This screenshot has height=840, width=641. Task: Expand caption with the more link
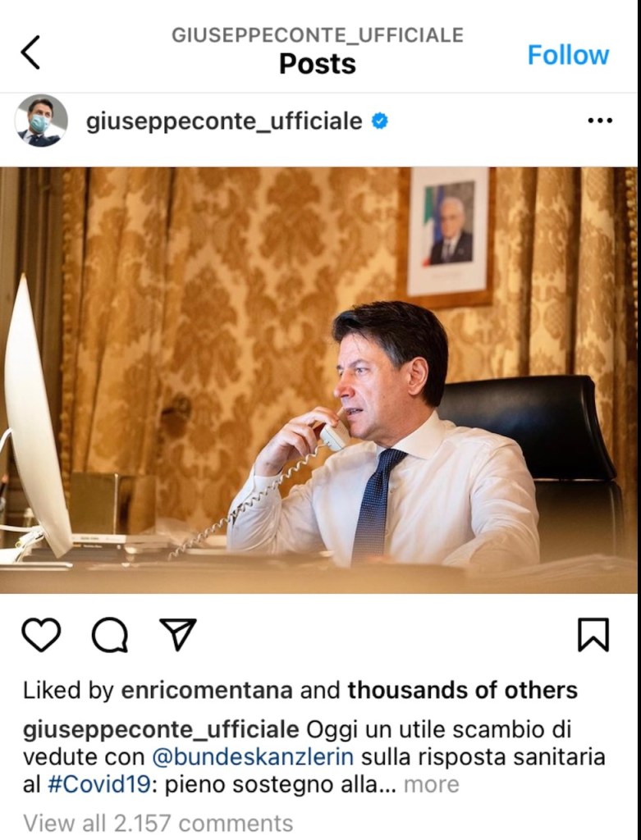(x=432, y=785)
